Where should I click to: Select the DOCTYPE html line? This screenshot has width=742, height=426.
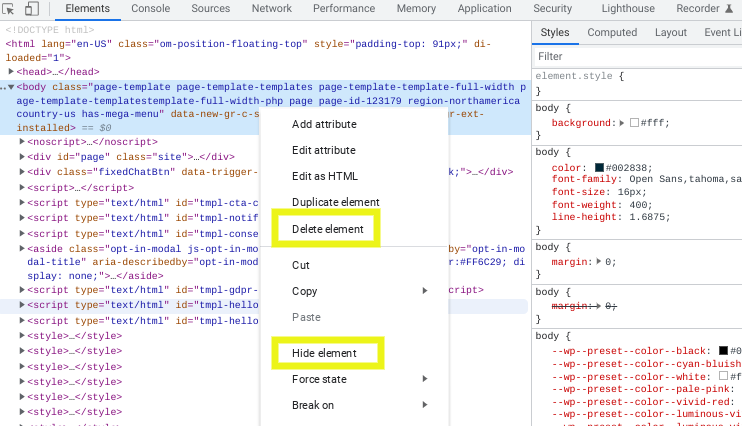coord(50,30)
